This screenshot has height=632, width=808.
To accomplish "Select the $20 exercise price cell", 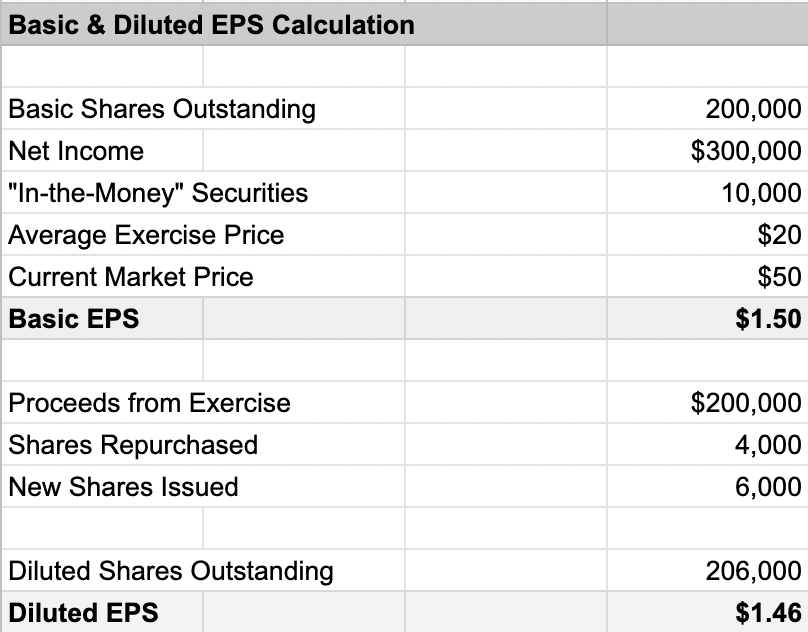I will tap(779, 235).
